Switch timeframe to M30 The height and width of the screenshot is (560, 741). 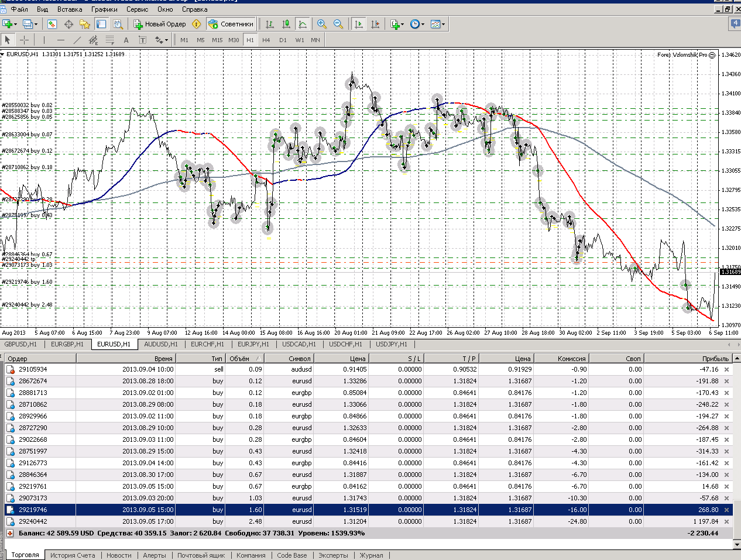click(x=234, y=40)
